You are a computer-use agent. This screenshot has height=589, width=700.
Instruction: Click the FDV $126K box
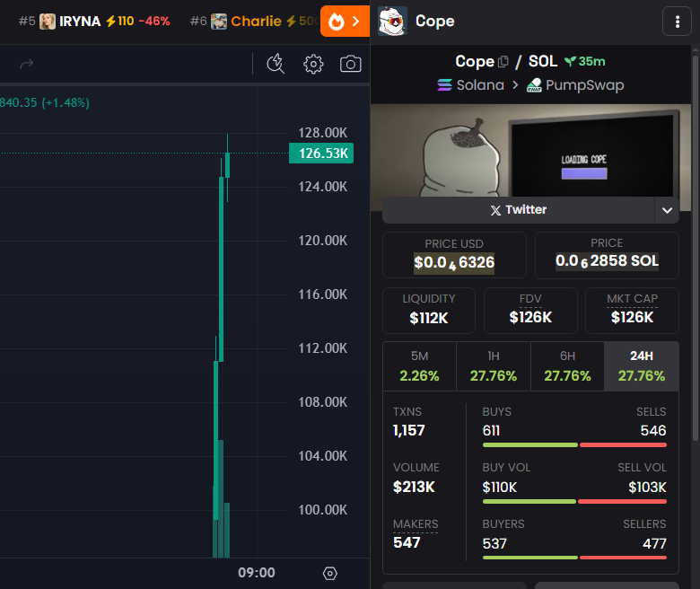[x=530, y=311]
